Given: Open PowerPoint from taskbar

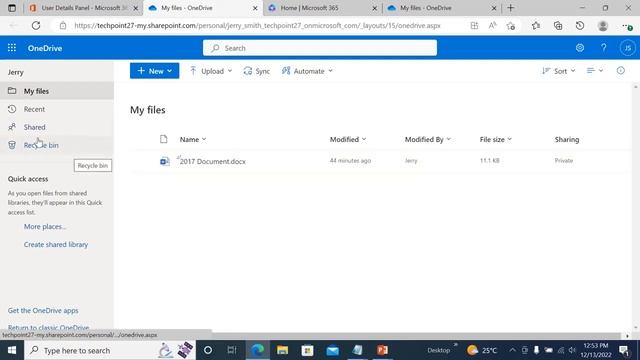Looking at the screenshot, I should point(382,350).
